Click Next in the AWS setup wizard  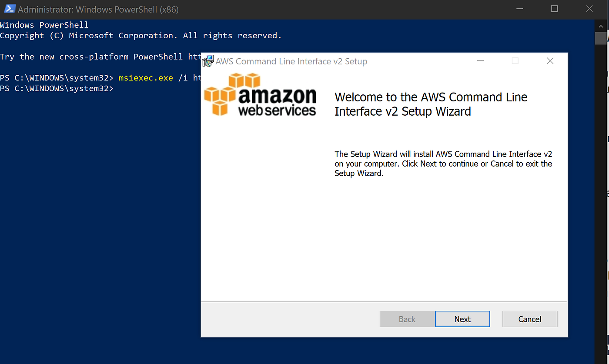462,319
